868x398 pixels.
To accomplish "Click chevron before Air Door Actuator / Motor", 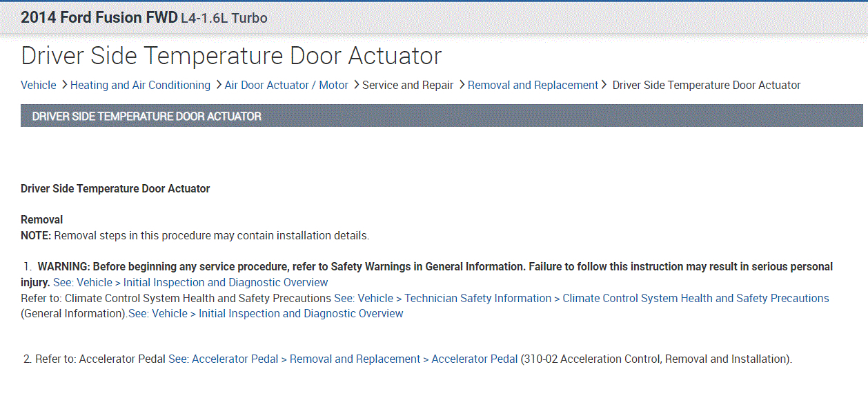I will point(218,85).
